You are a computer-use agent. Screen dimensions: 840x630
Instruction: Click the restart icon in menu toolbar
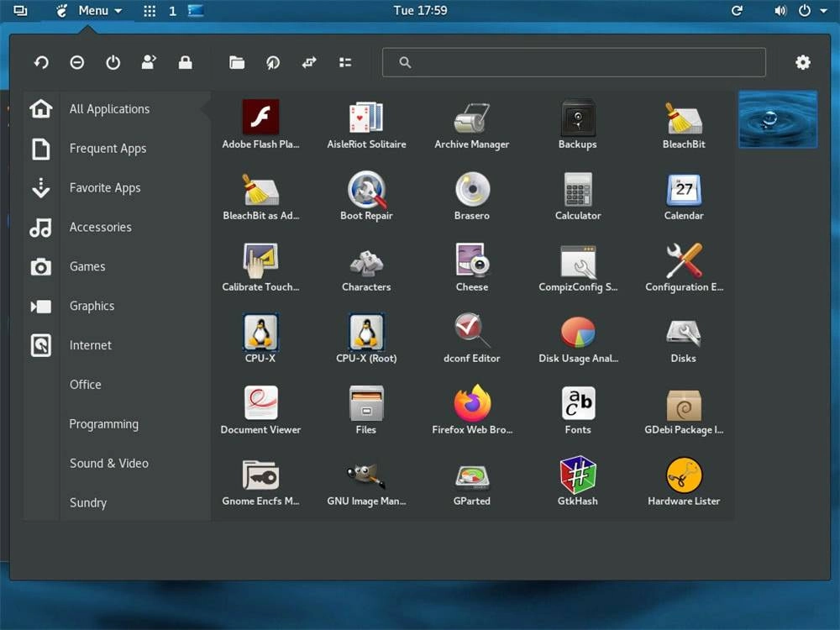coord(41,63)
